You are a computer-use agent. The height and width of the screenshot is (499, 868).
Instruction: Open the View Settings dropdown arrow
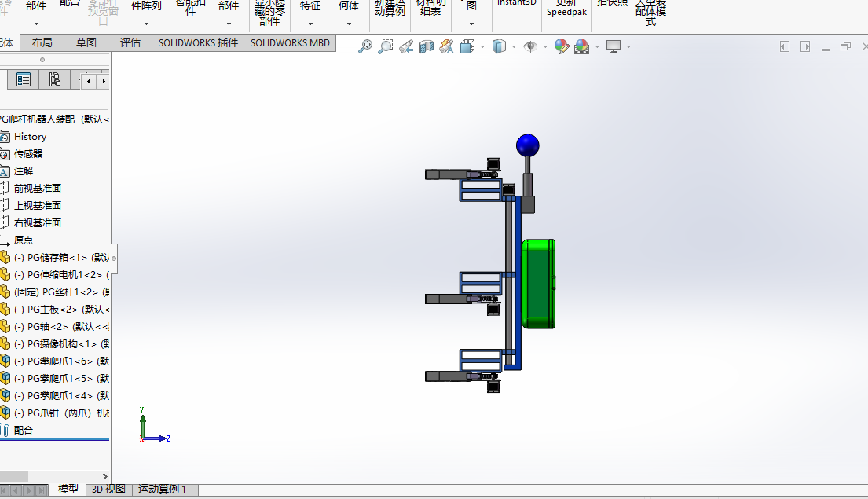coord(629,46)
